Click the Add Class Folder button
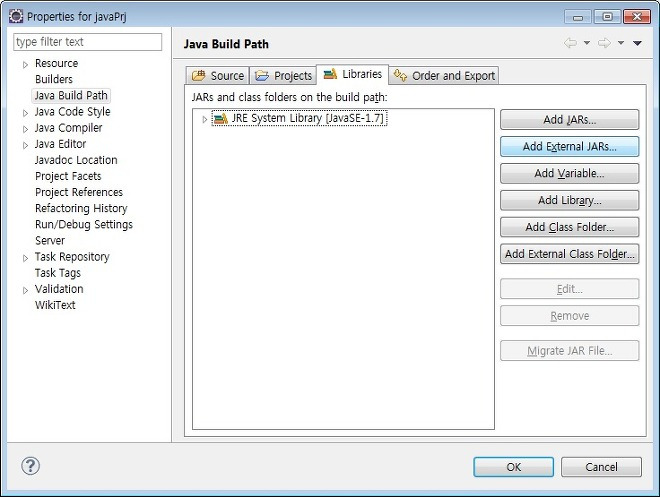Viewport: 660px width, 497px height. click(x=570, y=227)
